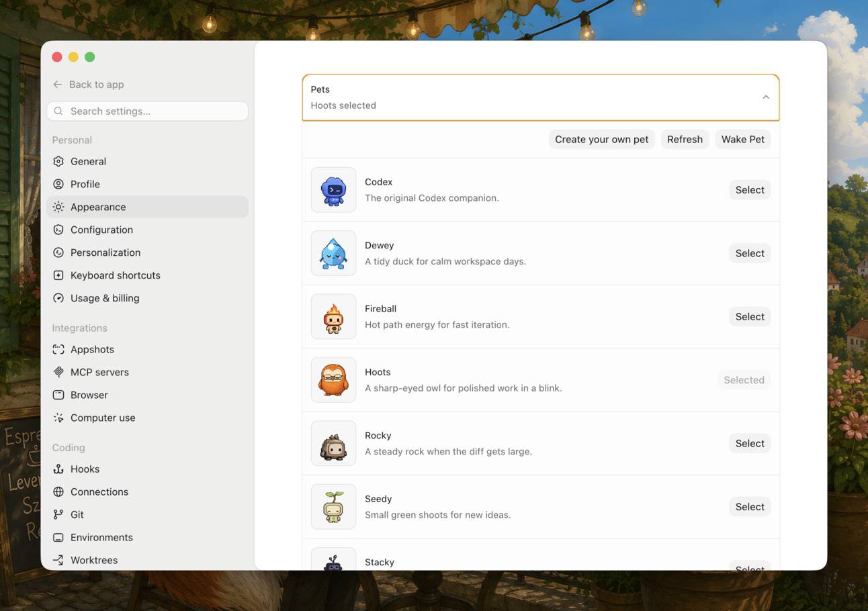Click Create your own pet button
Image resolution: width=868 pixels, height=611 pixels.
[x=602, y=140]
